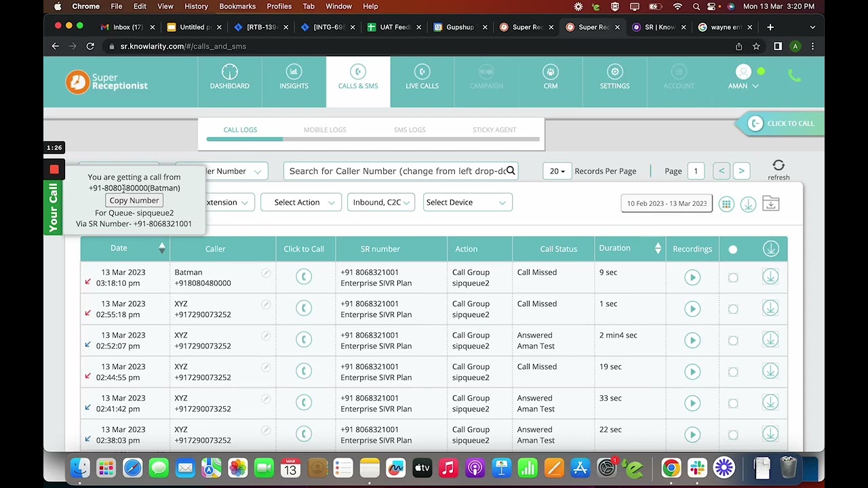Tick the checkbox for the 19 sec call row
Viewport: 868px width, 488px height.
(x=733, y=372)
